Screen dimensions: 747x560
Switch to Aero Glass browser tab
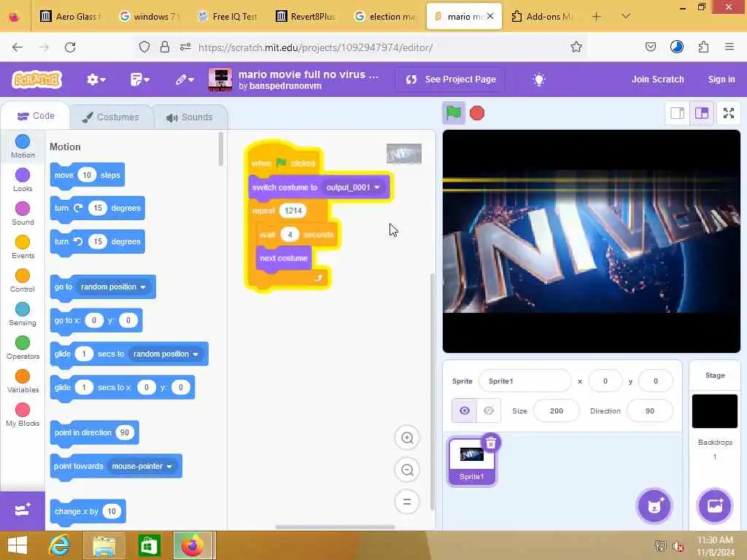click(x=71, y=17)
